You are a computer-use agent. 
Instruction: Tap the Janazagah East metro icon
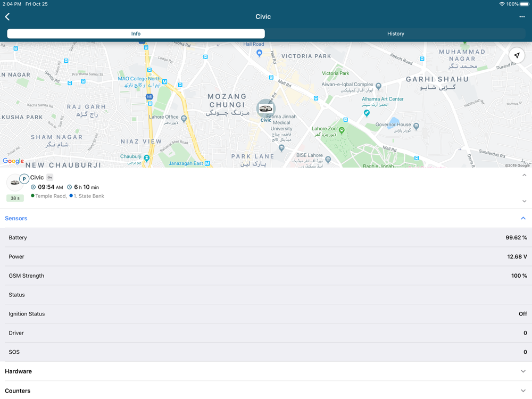point(207,163)
